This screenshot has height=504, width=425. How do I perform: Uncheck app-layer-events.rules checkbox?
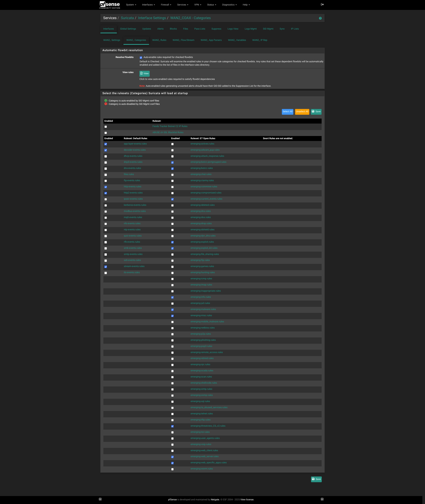pos(106,144)
